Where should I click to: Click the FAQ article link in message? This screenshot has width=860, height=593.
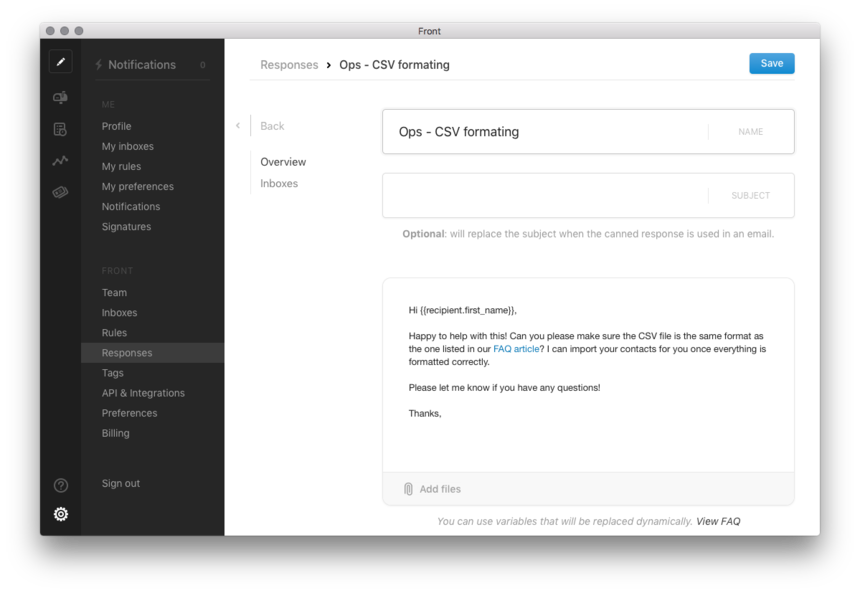click(516, 349)
